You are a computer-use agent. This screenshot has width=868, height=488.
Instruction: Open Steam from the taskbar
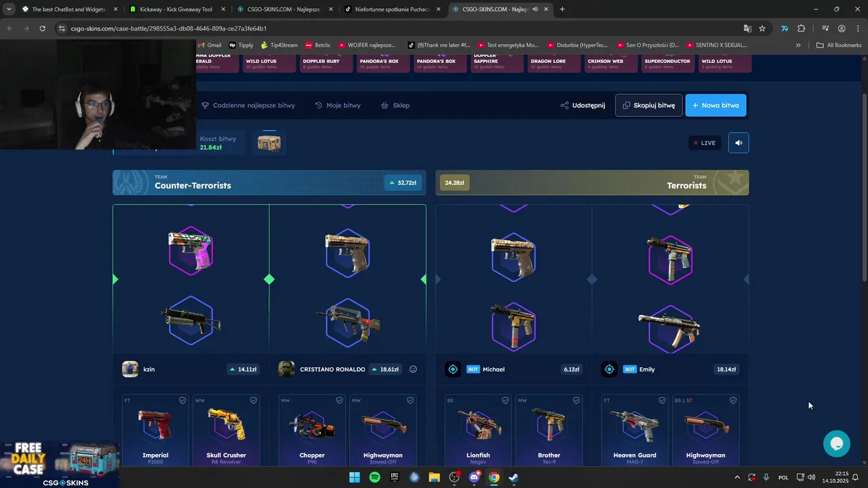514,477
